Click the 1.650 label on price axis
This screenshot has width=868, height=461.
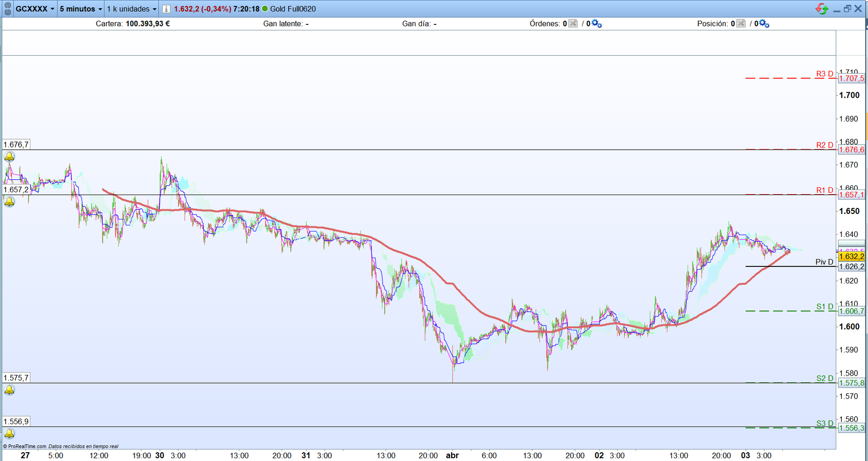(850, 211)
